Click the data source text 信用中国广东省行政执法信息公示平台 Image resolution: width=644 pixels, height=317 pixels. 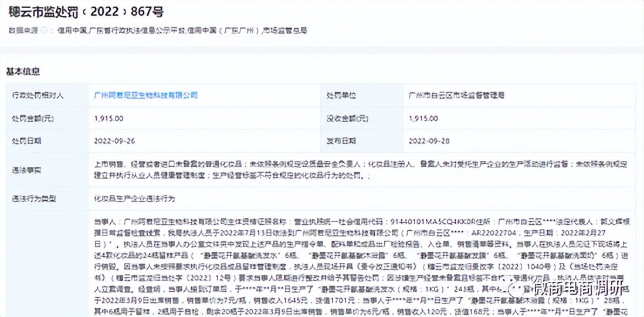(123, 31)
